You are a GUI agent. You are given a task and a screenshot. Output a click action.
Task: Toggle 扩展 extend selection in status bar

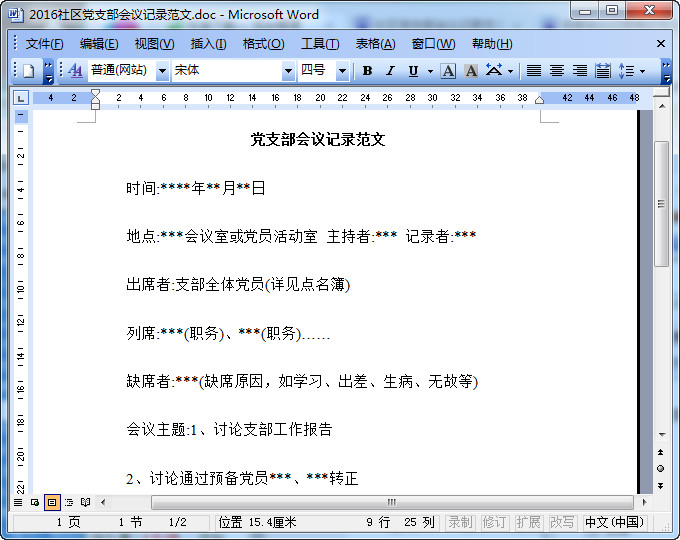528,522
